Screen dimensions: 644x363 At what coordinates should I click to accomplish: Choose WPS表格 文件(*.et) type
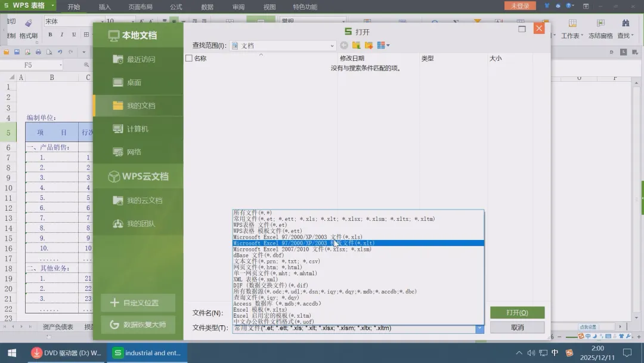358,225
